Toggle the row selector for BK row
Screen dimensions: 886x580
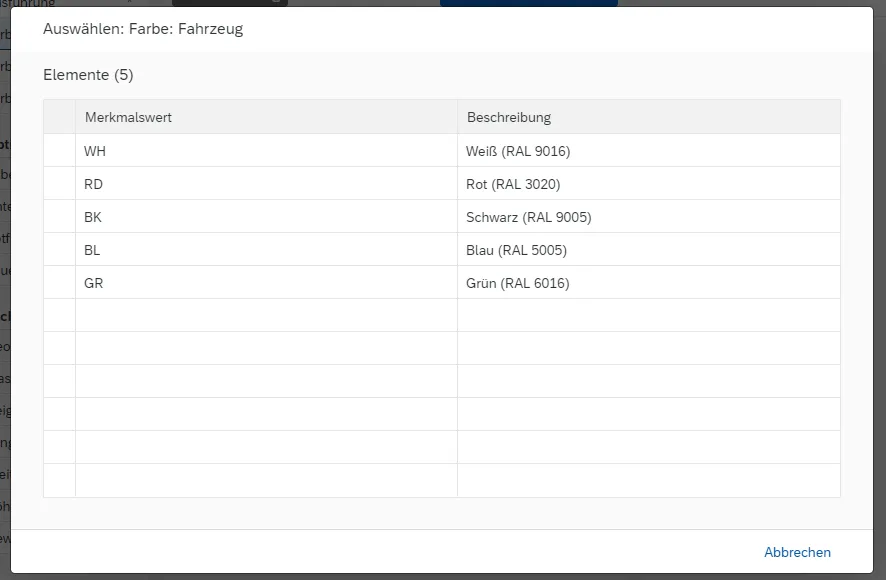[59, 217]
